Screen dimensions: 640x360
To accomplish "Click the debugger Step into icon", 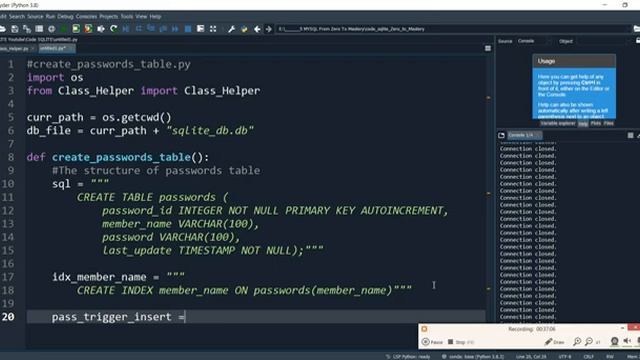I will pos(151,29).
